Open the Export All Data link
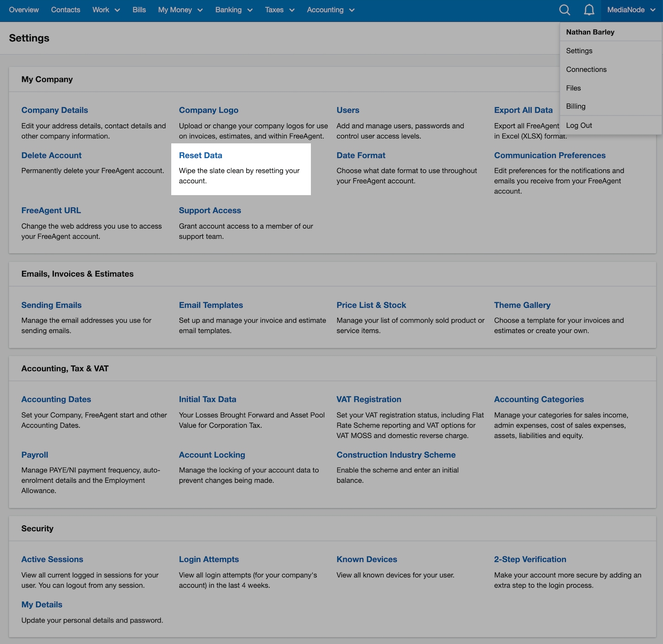Screen dimensions: 663x644 [x=523, y=110]
